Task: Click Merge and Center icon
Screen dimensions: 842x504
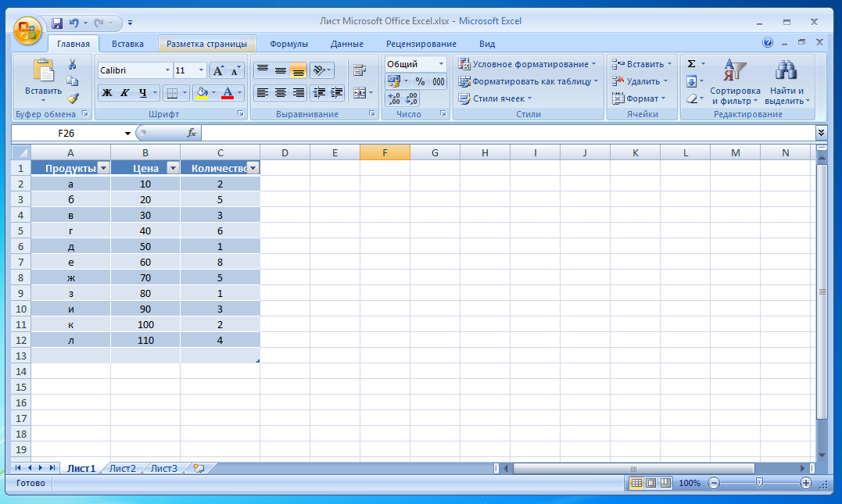Action: (360, 93)
